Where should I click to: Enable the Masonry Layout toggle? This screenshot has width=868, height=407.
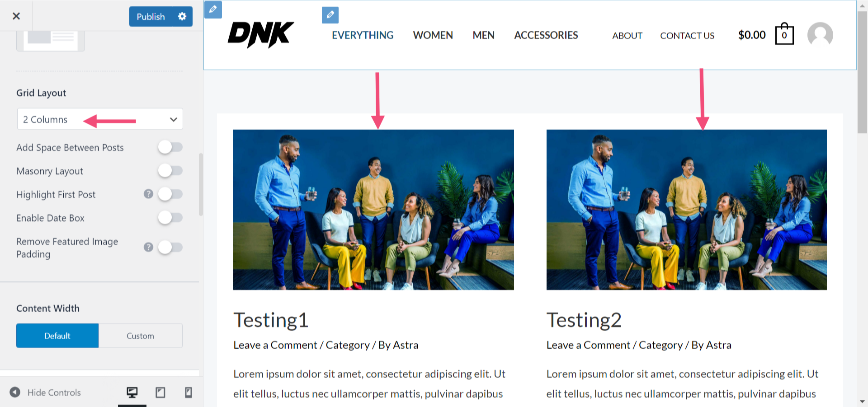pos(170,171)
